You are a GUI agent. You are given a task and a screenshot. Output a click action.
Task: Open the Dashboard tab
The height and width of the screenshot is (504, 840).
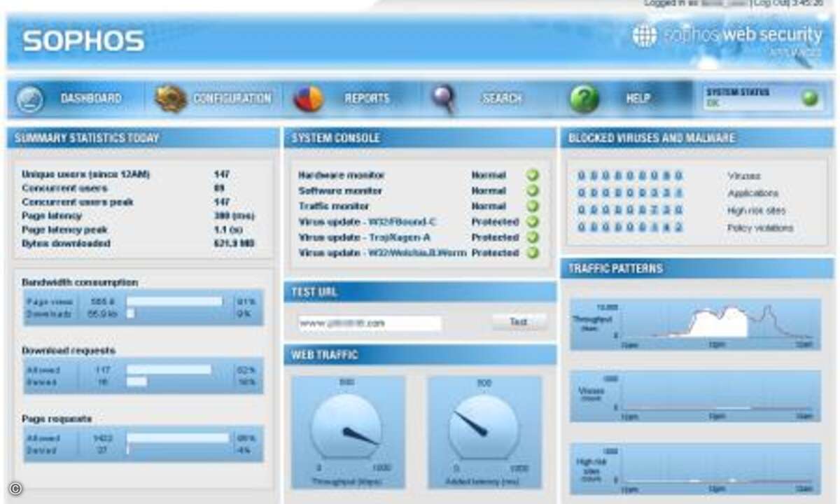(x=91, y=99)
